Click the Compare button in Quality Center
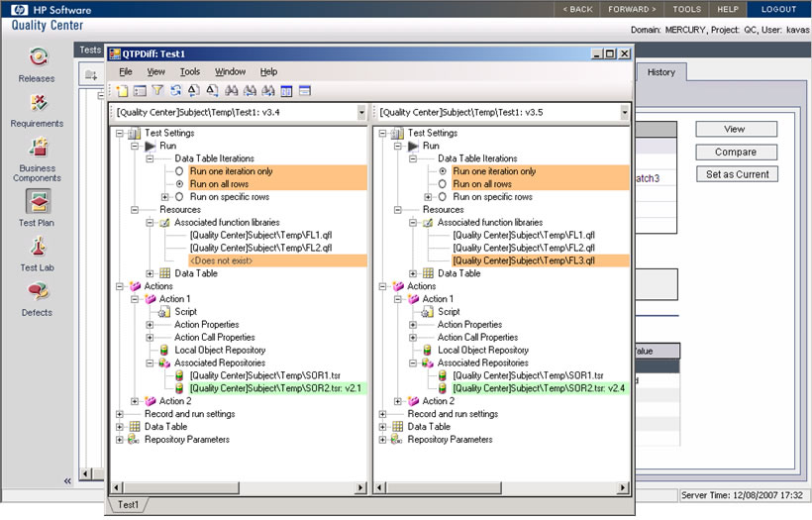The height and width of the screenshot is (520, 812). (x=736, y=153)
